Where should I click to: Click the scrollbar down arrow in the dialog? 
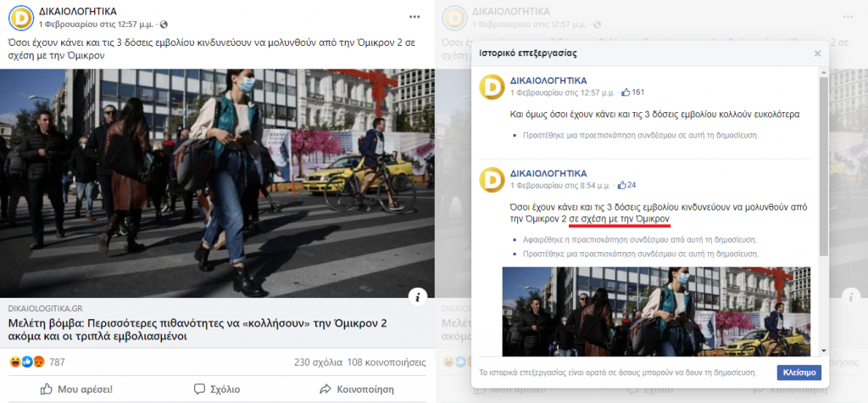pos(824,351)
